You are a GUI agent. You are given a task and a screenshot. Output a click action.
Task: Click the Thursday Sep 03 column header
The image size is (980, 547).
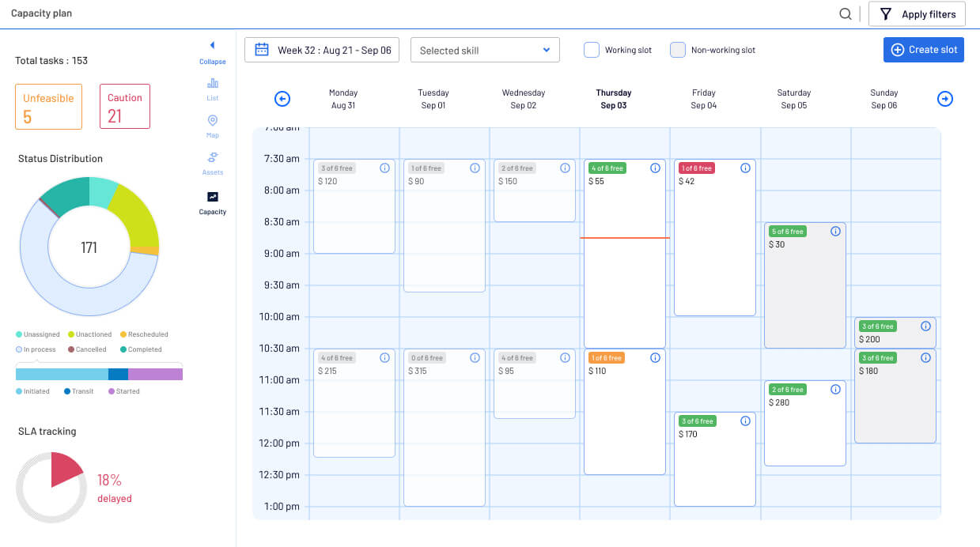pyautogui.click(x=614, y=99)
